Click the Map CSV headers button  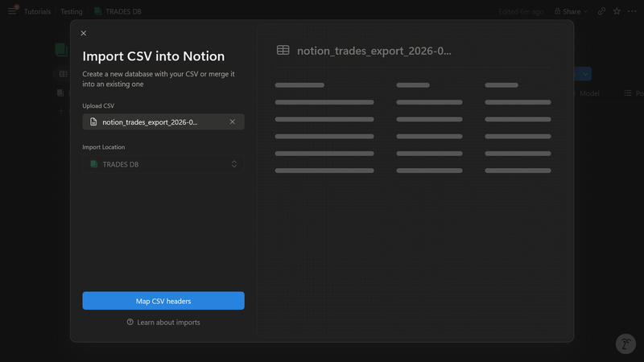tap(163, 301)
